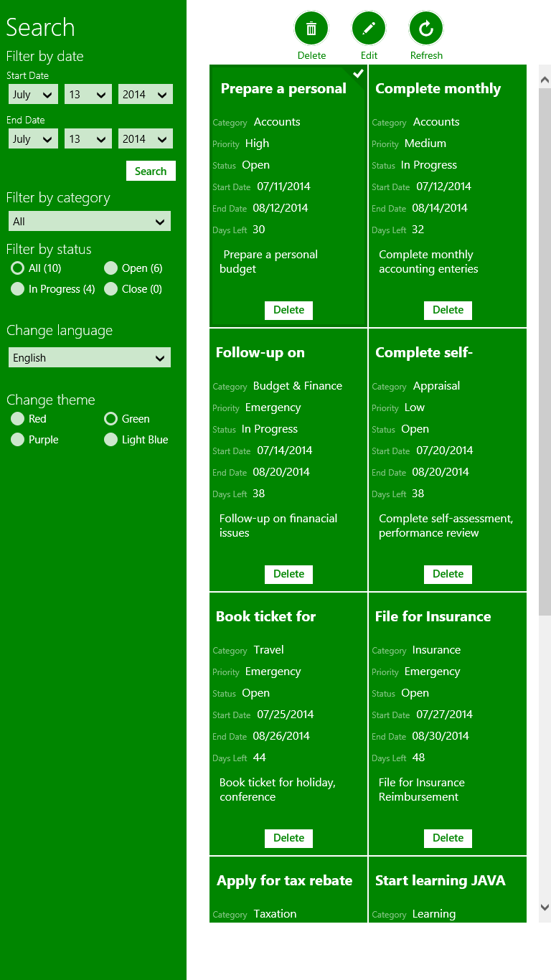This screenshot has width=551, height=980.
Task: Delete the Follow-up on task card
Action: coord(289,574)
